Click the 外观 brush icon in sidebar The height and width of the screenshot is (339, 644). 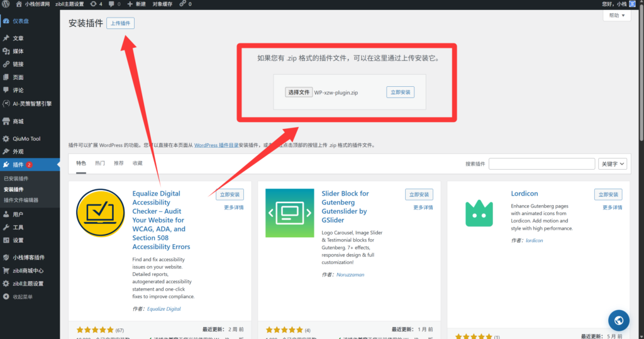click(6, 152)
